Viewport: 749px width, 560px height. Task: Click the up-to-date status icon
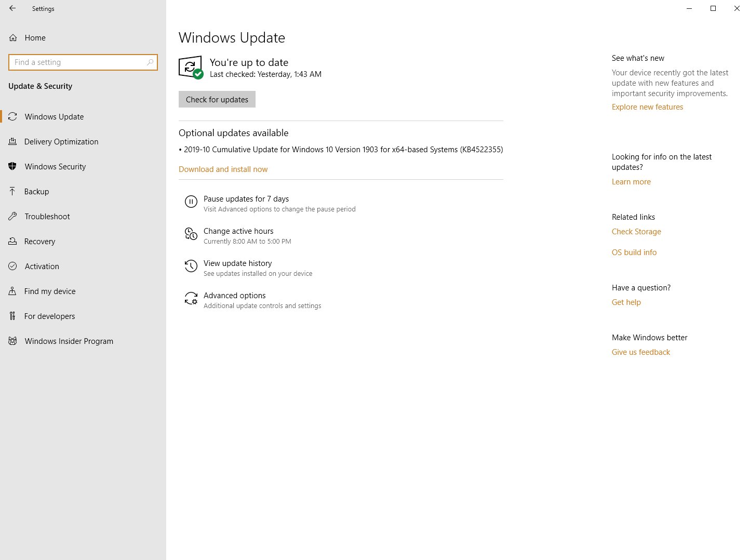click(191, 68)
